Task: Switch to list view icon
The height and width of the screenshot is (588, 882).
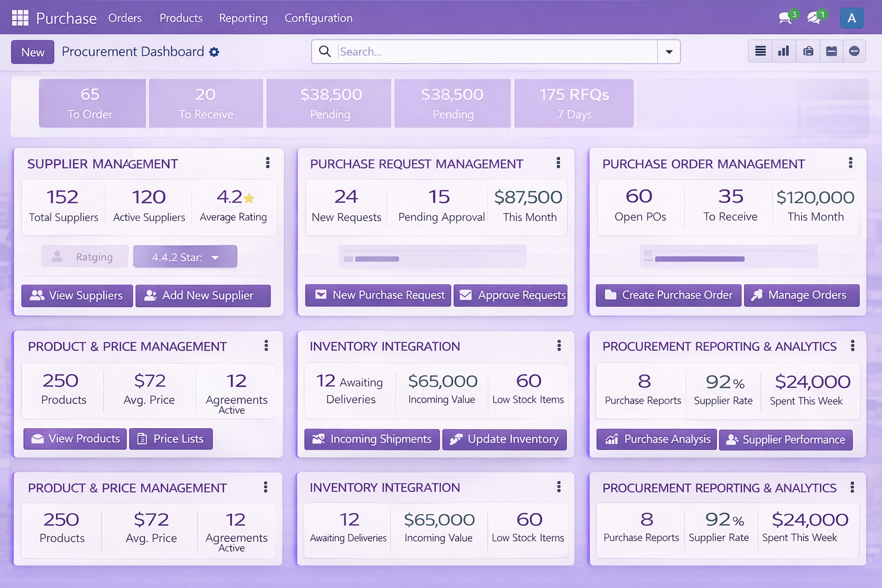Action: (x=760, y=52)
